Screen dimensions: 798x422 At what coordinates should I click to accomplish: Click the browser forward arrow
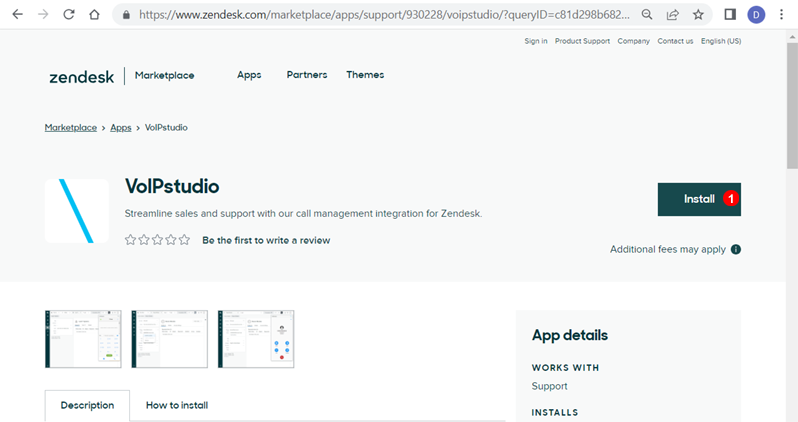[x=43, y=15]
